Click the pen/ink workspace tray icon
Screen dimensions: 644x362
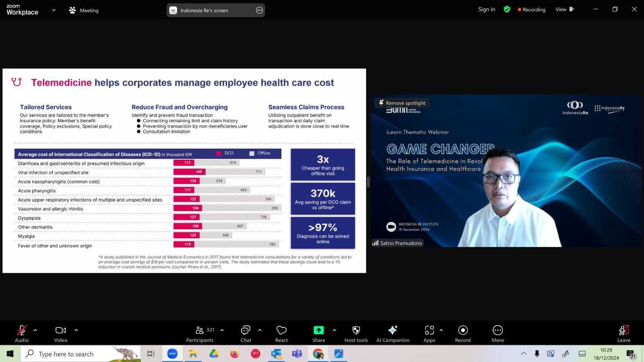pos(566,354)
